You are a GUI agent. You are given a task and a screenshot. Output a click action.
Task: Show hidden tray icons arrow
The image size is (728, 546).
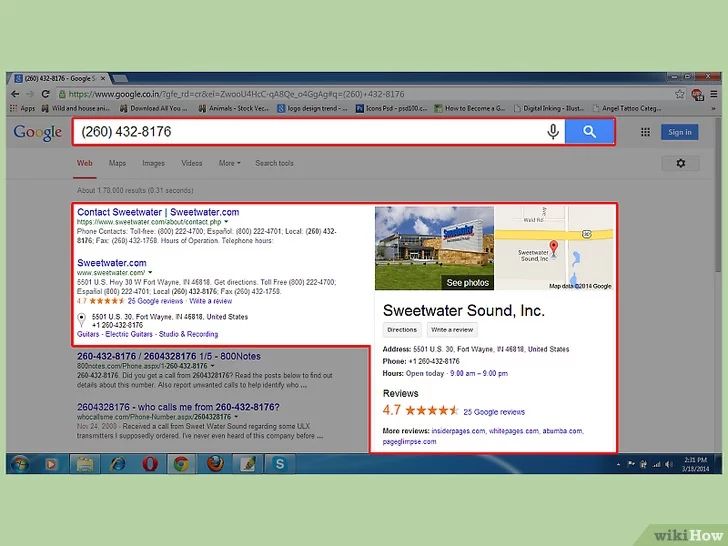click(618, 464)
